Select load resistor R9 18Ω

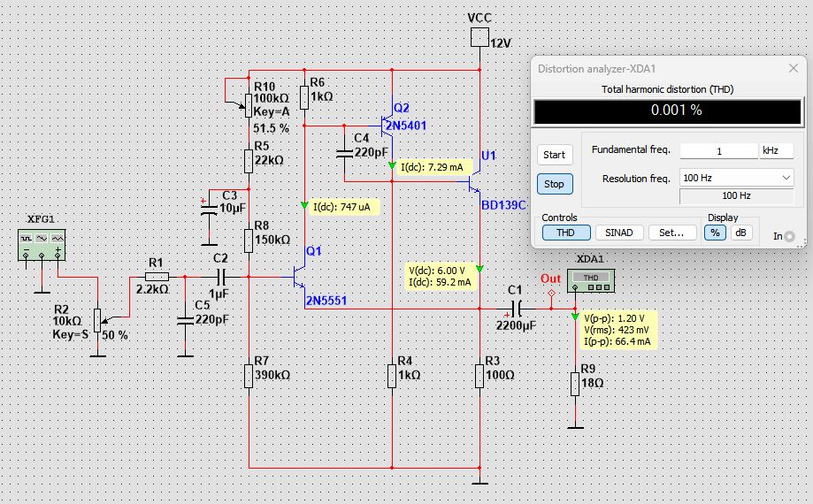pyautogui.click(x=575, y=384)
